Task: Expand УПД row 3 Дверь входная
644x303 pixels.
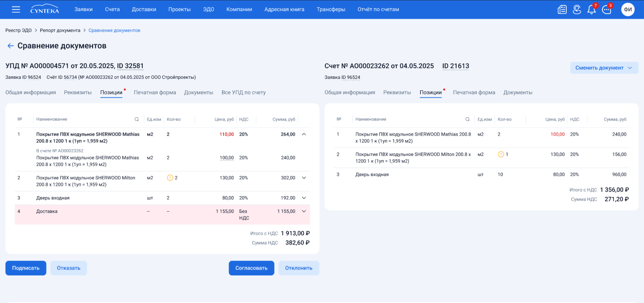Action: [x=304, y=198]
